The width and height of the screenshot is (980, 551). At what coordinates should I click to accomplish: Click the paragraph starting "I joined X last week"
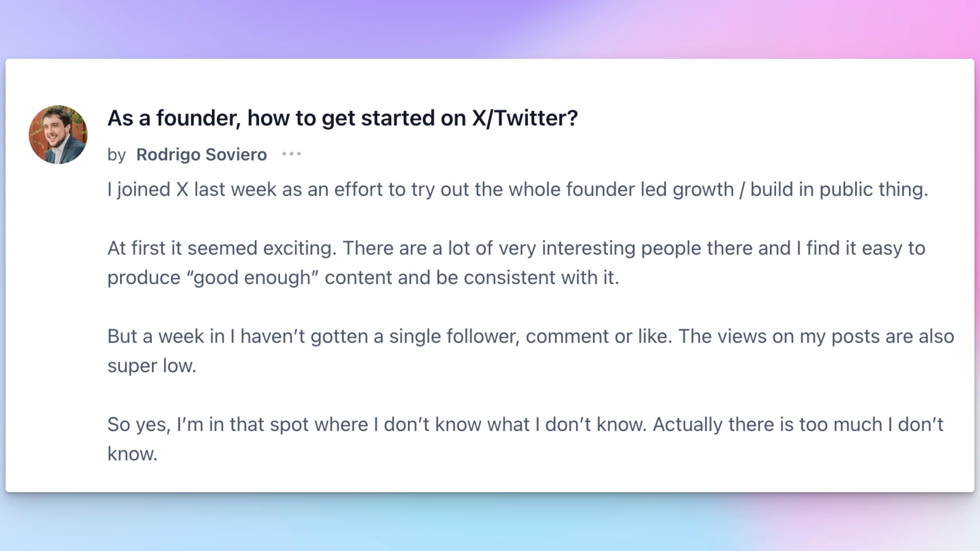pos(518,189)
